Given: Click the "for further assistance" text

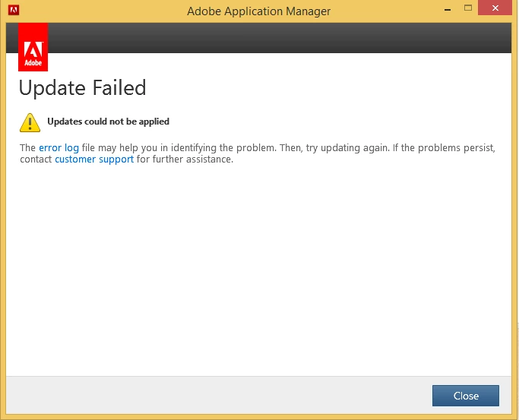Looking at the screenshot, I should (185, 159).
